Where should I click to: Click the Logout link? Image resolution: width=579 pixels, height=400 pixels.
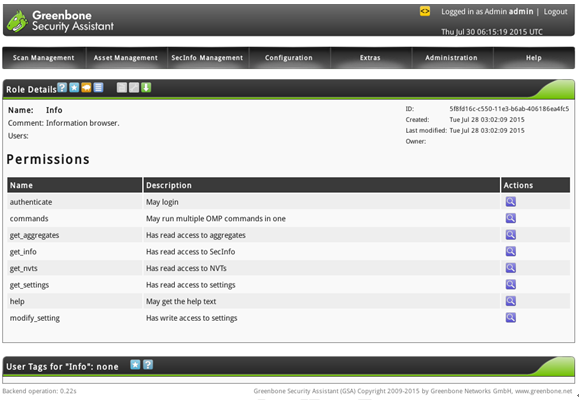point(555,12)
